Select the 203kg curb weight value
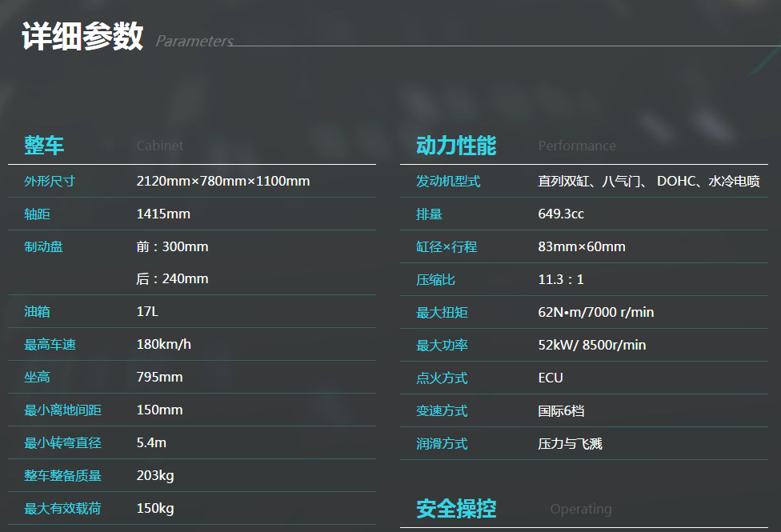 click(155, 476)
